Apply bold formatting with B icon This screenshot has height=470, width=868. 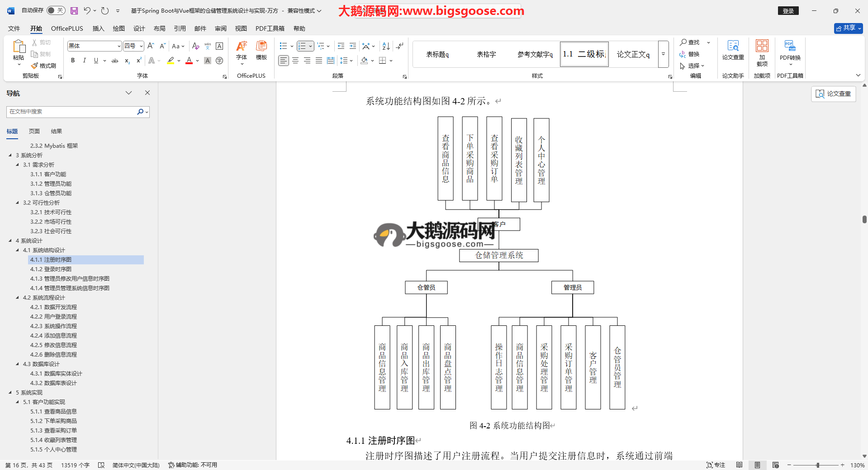pyautogui.click(x=73, y=61)
